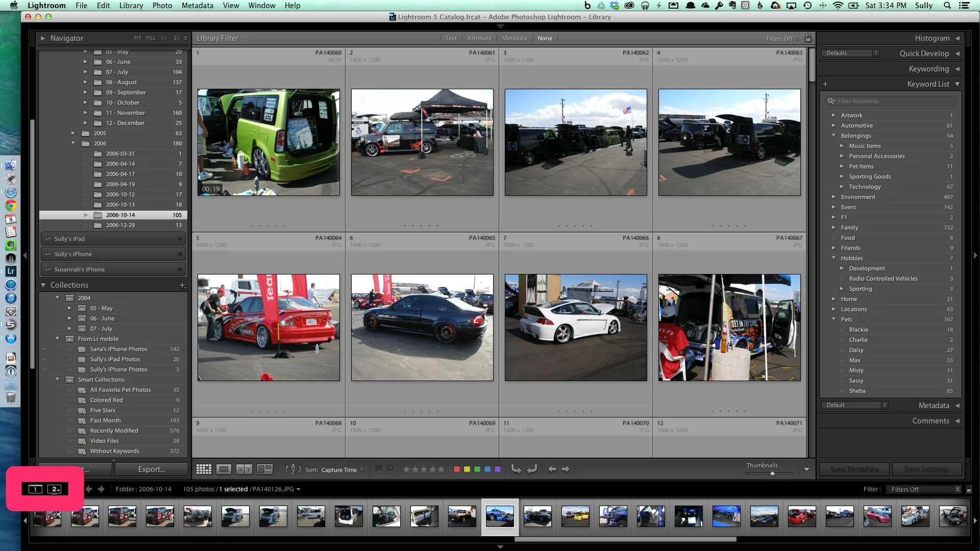Click Sync Metadata button
The image size is (980, 551).
pyautogui.click(x=854, y=469)
